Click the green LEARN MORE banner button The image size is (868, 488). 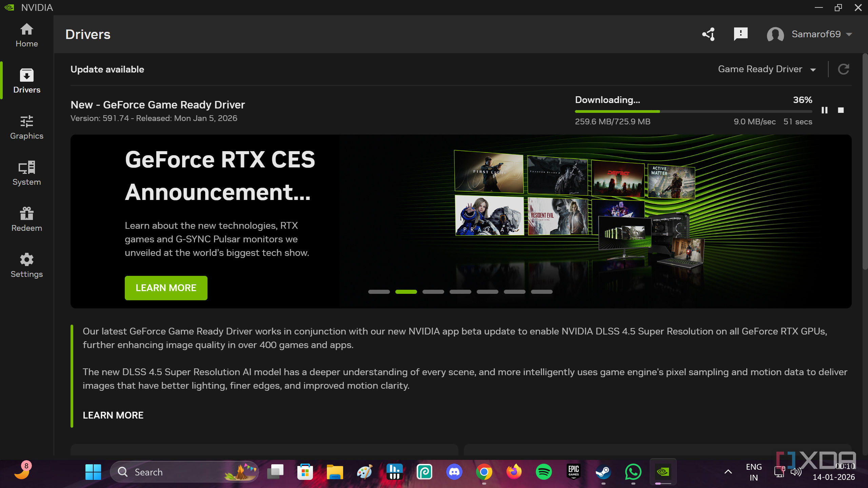[x=166, y=288]
